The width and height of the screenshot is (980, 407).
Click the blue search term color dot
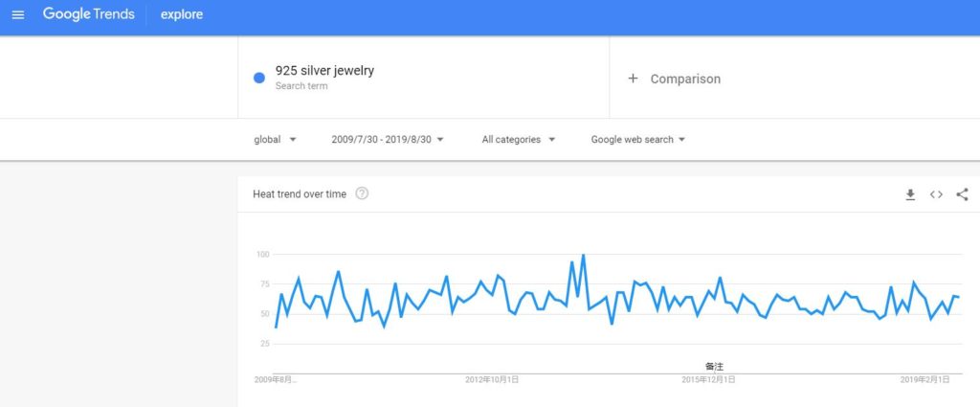tap(259, 79)
